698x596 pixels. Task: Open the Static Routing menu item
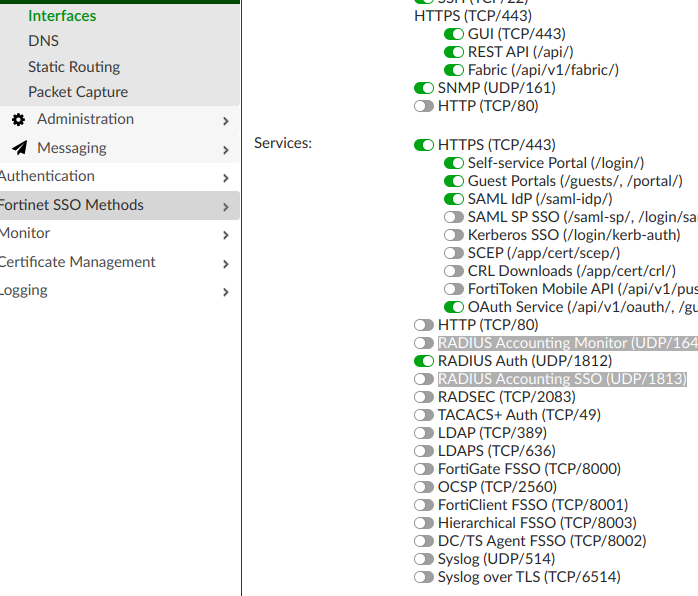pyautogui.click(x=74, y=67)
